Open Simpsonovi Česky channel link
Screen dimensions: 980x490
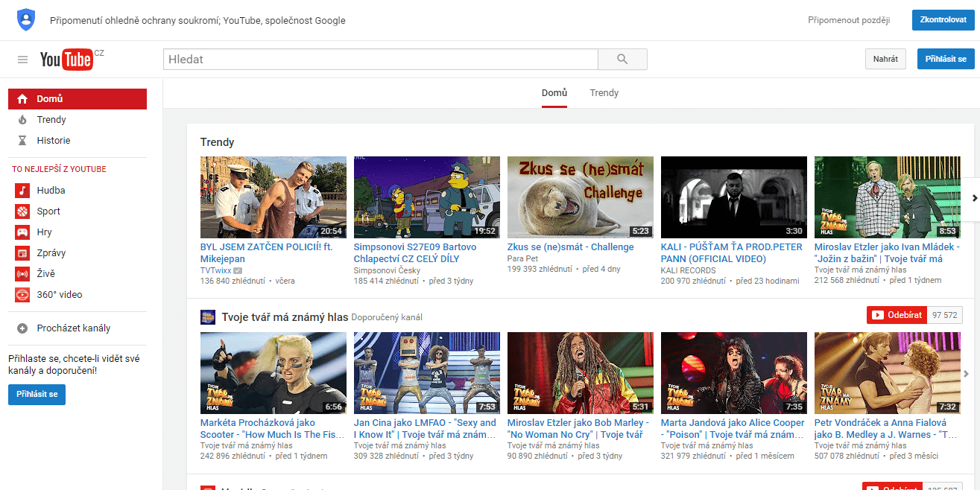388,270
